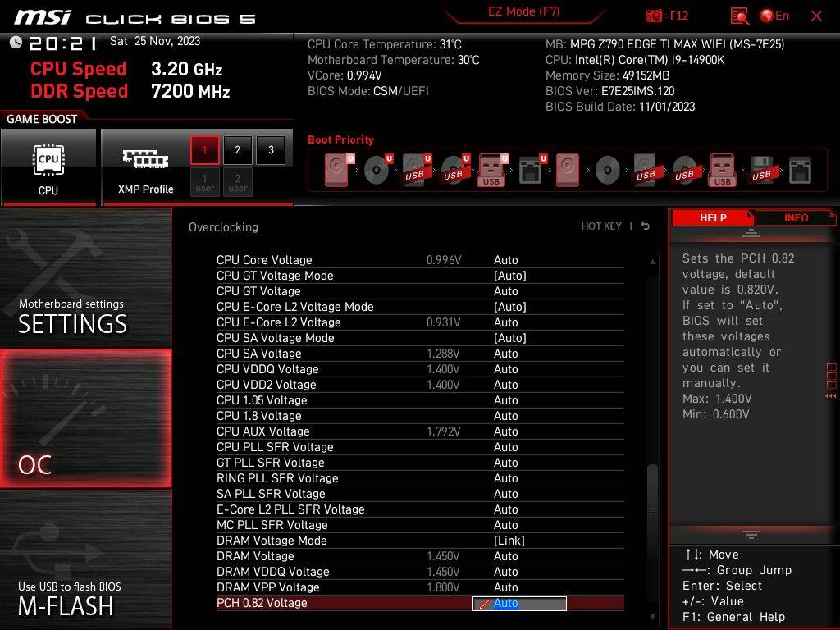Toggle the CPU Game Boost button
Image resolution: width=840 pixels, height=630 pixels.
coord(48,167)
